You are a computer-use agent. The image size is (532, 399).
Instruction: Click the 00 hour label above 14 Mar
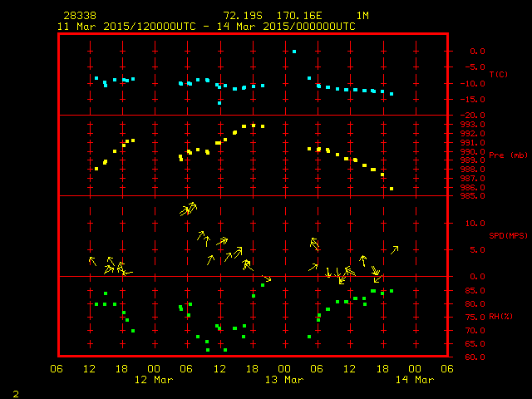click(415, 369)
